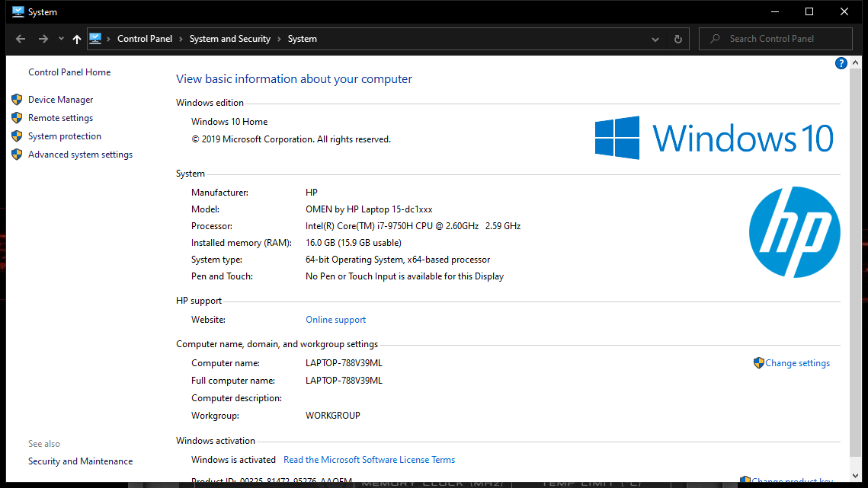
Task: Click the Windows 10 logo
Action: click(x=714, y=138)
